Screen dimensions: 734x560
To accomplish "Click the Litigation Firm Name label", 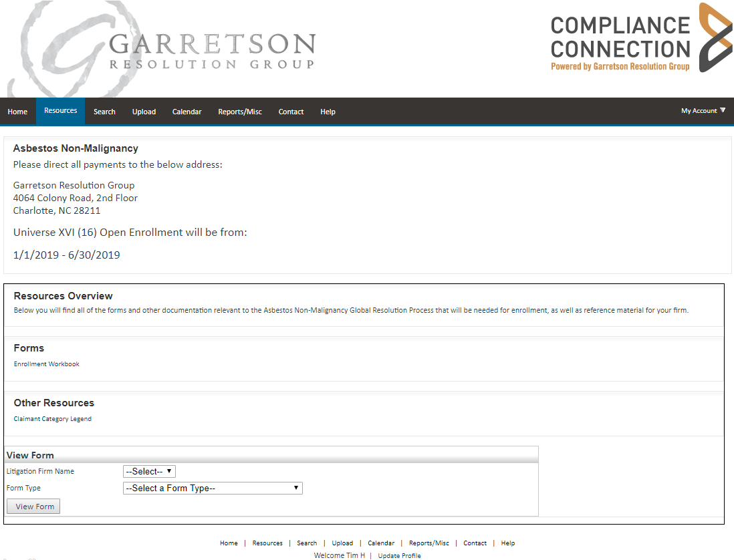I will click(x=40, y=472).
